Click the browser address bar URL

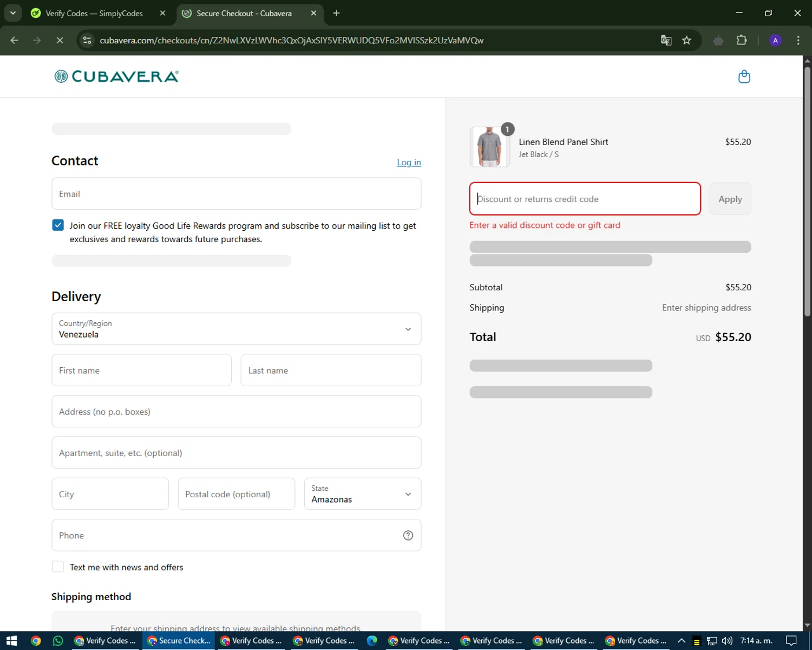(x=291, y=40)
